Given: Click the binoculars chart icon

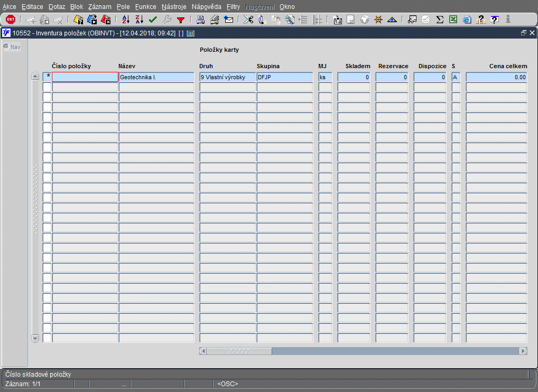Looking at the screenshot, I should tap(412, 20).
